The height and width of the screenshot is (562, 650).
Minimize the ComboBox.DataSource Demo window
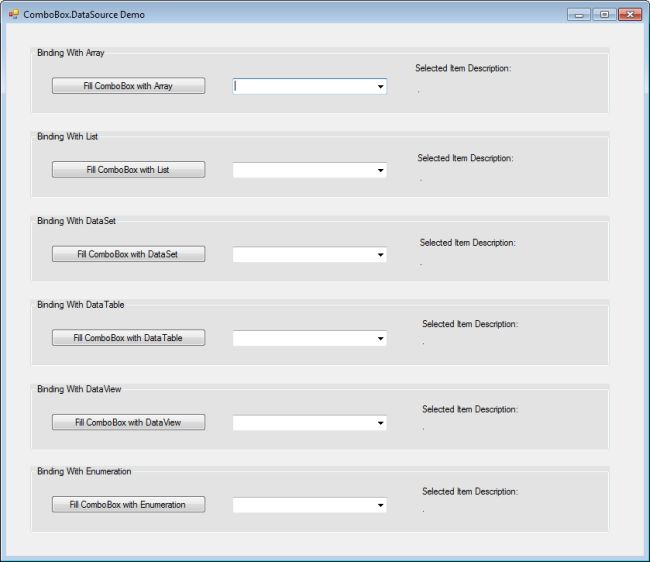(579, 14)
